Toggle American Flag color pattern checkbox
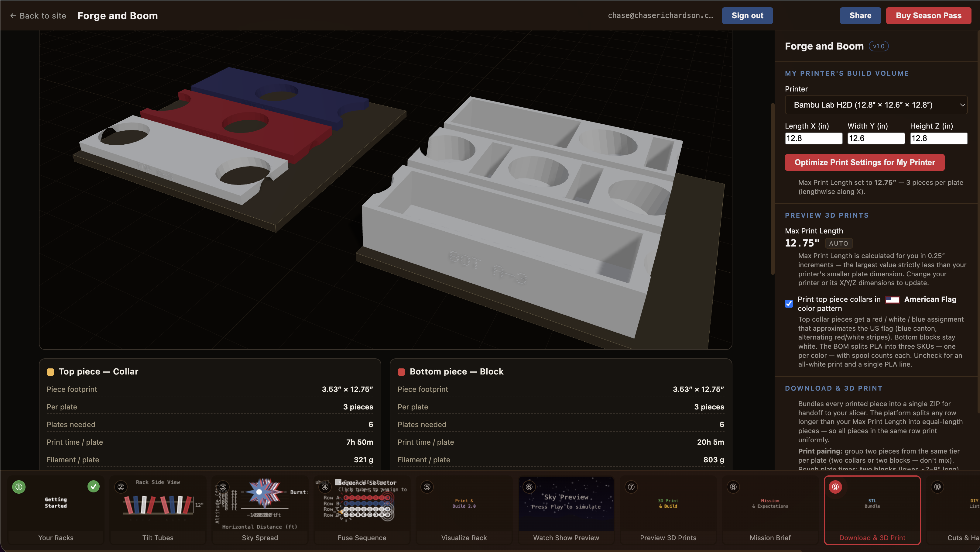 [x=789, y=303]
